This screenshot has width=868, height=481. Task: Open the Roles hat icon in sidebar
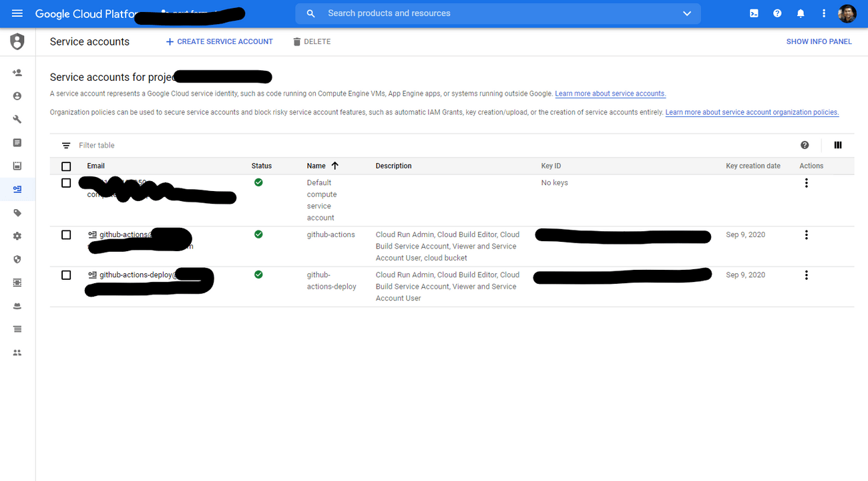[x=17, y=306]
